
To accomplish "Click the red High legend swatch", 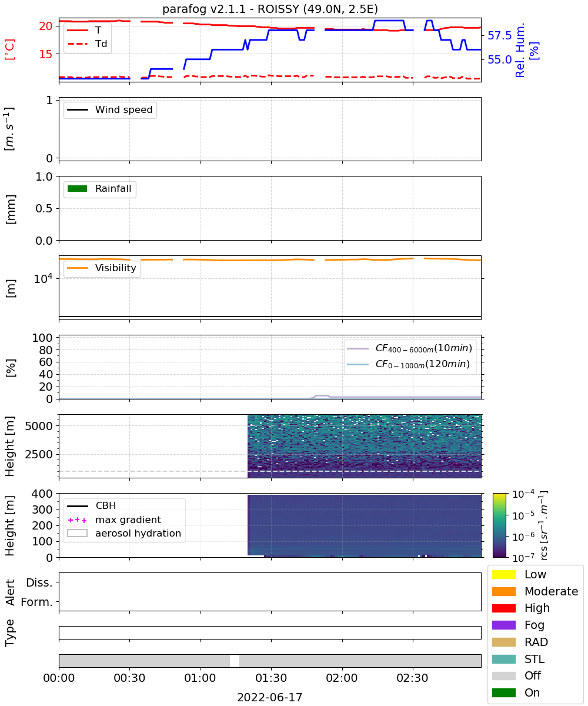I will (503, 608).
